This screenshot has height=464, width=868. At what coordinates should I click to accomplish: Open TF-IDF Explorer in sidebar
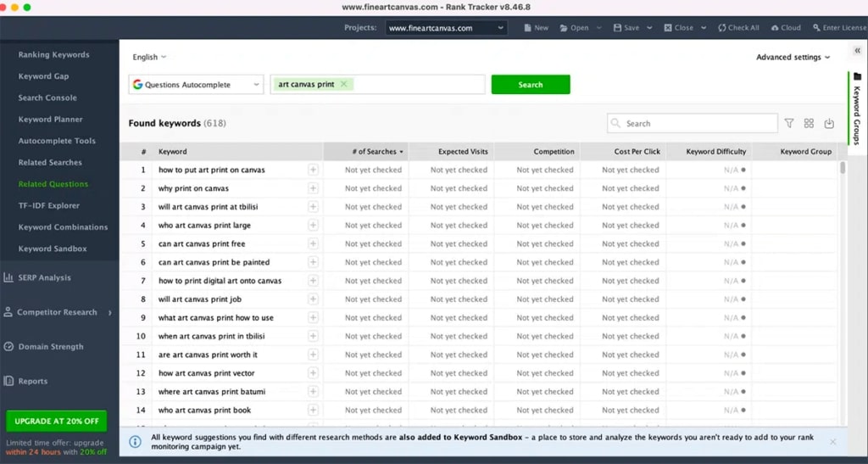48,206
